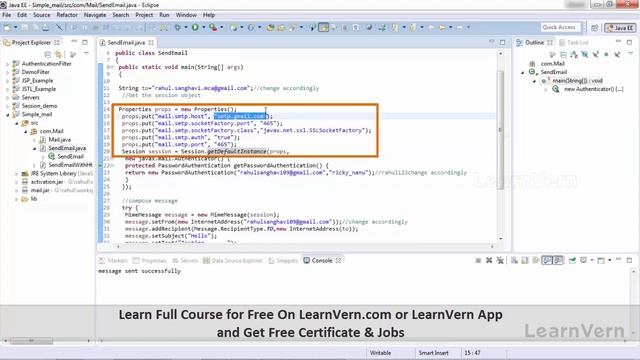
Task: Collapse the SendEmail class in Outline
Action: click(523, 73)
